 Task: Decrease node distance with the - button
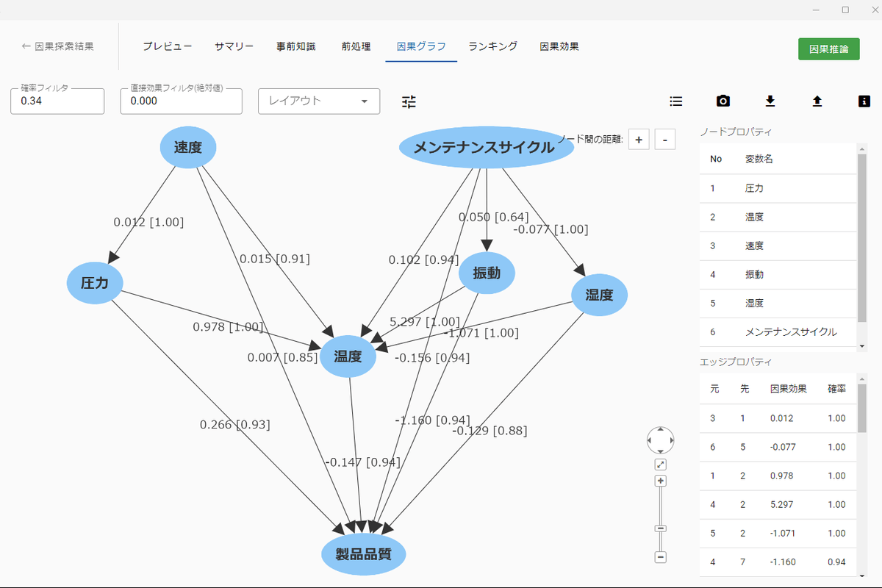(x=664, y=139)
